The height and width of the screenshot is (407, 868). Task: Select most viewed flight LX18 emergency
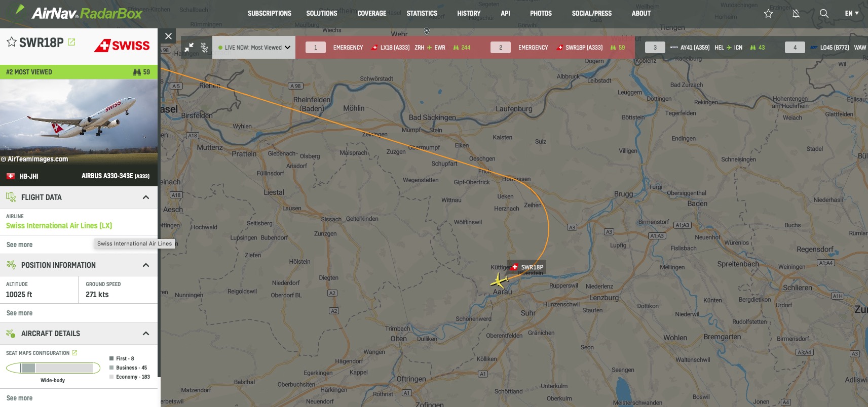(388, 48)
